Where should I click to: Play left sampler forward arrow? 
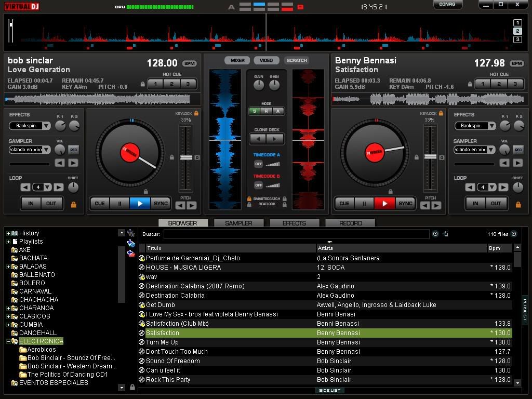(x=73, y=163)
